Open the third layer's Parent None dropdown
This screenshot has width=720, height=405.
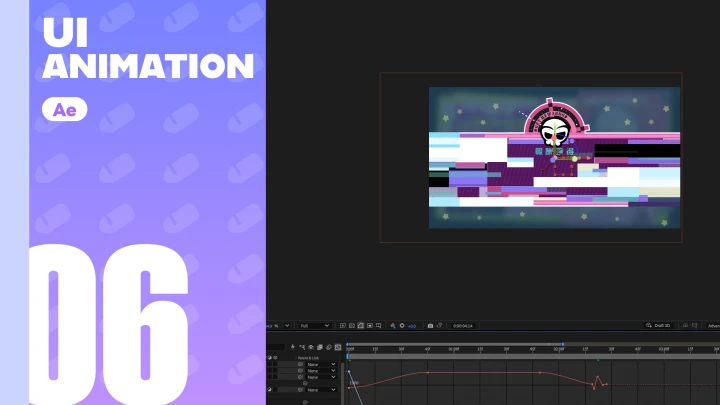pos(321,377)
